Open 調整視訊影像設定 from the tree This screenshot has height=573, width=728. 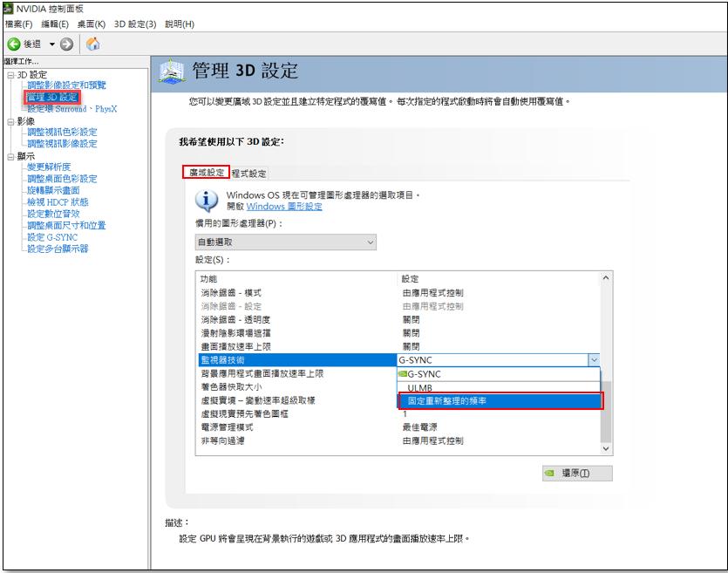tap(62, 144)
